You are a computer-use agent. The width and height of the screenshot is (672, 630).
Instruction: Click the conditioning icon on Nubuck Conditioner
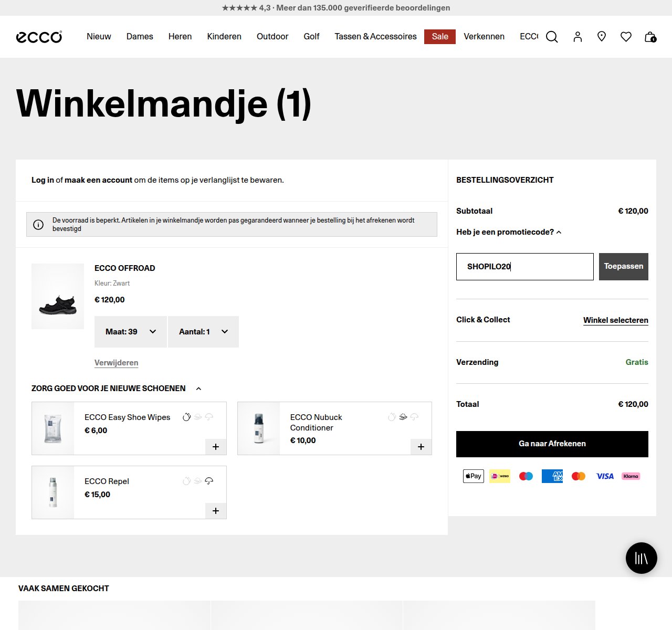point(403,417)
